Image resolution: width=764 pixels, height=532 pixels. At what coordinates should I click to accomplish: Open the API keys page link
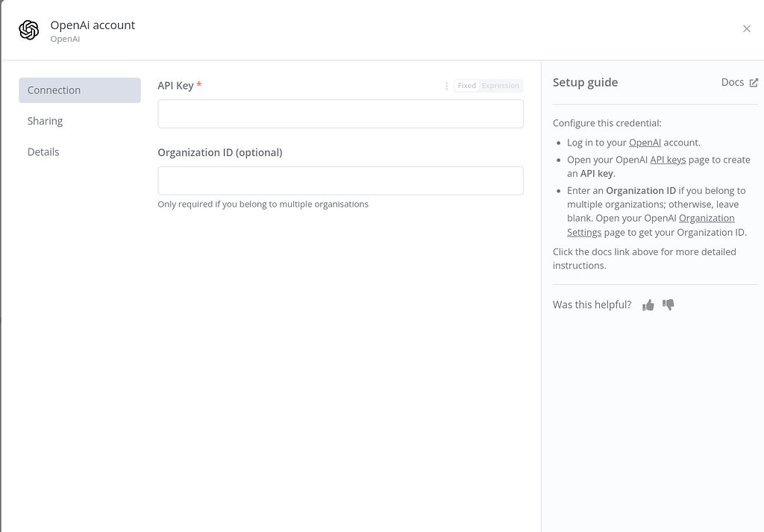(668, 159)
